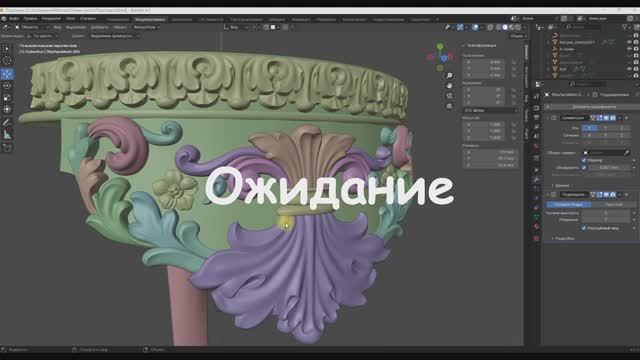Open the RetopoFlow menu in viewport header
The width and height of the screenshot is (640, 360).
click(x=146, y=27)
